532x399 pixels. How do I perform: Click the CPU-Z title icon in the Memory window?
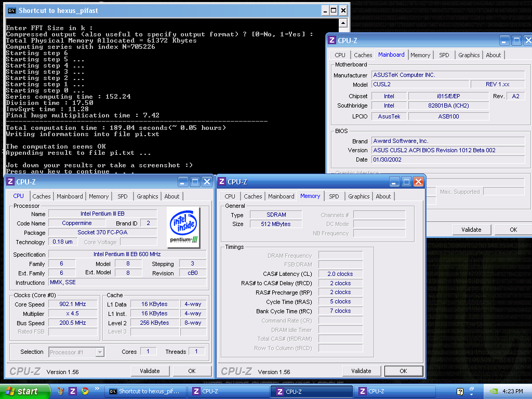click(x=222, y=181)
